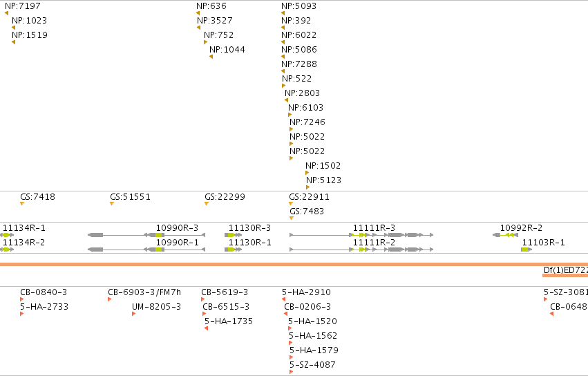Click the red arrow under CB-0840-3

[21, 299]
